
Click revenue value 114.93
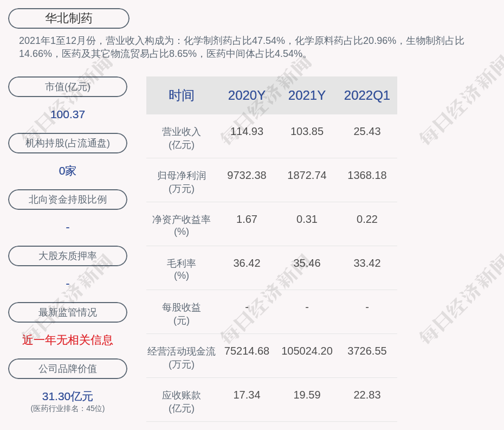(x=247, y=132)
